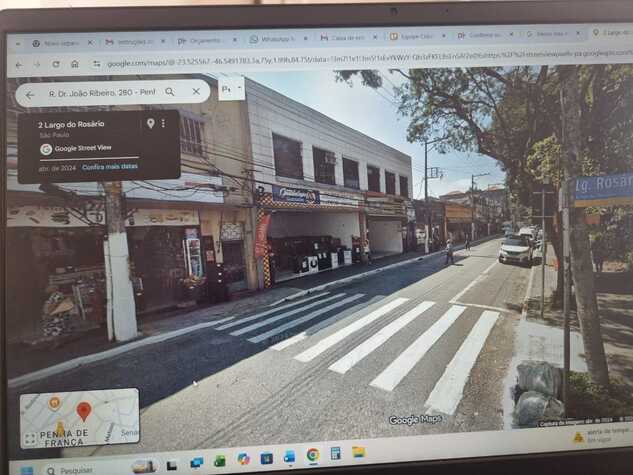The height and width of the screenshot is (475, 633).
Task: Click the Google Street View label
Action: point(83,148)
